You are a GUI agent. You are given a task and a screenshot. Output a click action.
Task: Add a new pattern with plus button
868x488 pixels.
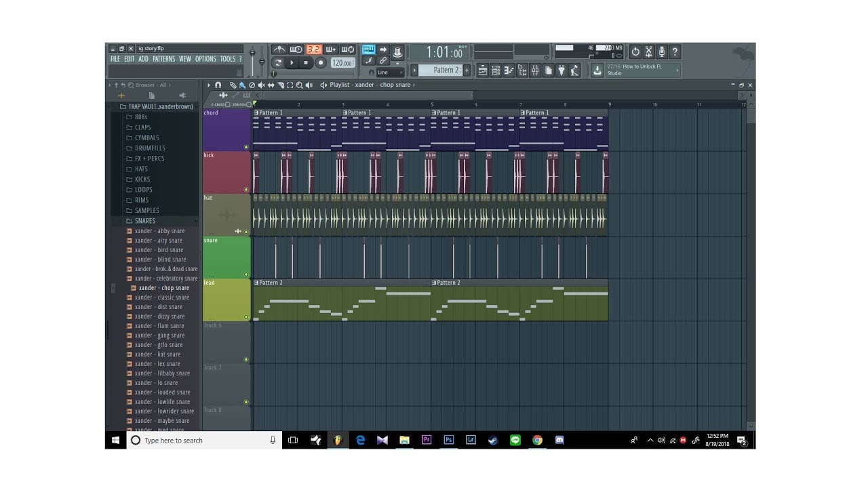[x=467, y=70]
